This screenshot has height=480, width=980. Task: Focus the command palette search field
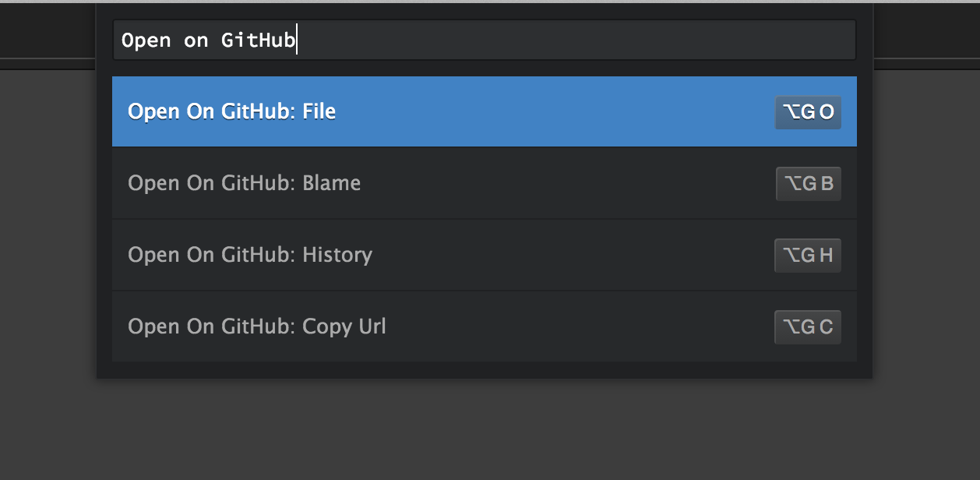point(484,41)
